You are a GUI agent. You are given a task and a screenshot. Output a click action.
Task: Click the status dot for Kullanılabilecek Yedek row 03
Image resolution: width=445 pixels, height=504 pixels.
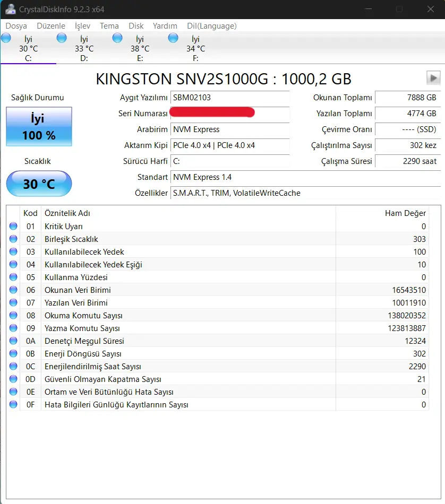[x=13, y=251]
